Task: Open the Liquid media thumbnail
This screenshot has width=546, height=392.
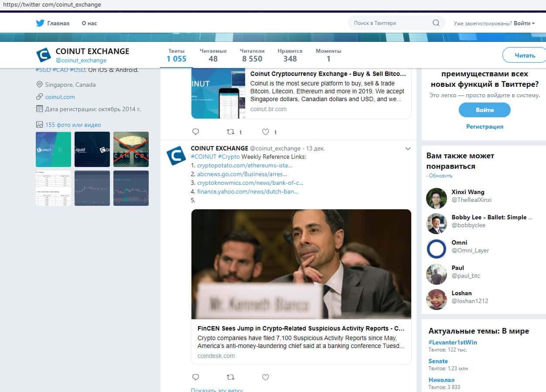Action: pos(92,149)
